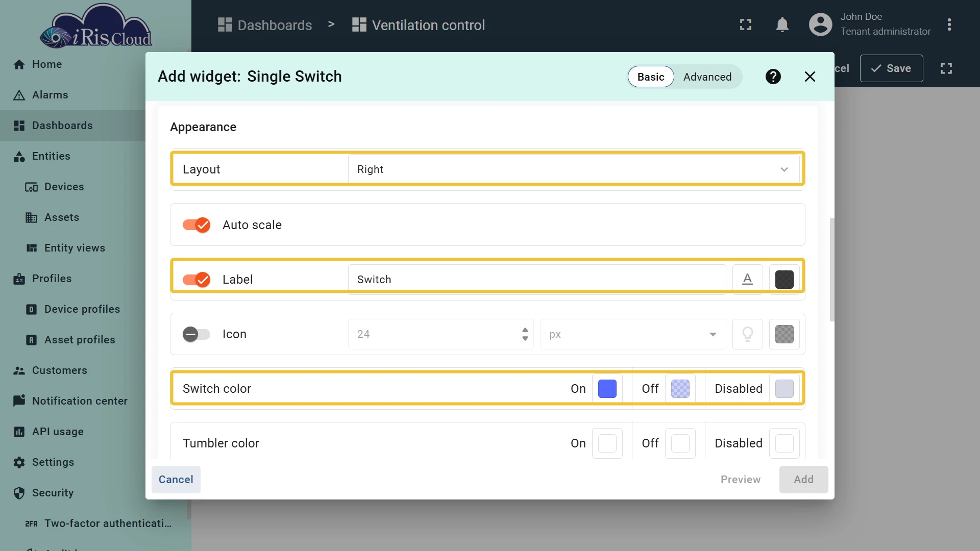Enable the Icon toggle

197,334
